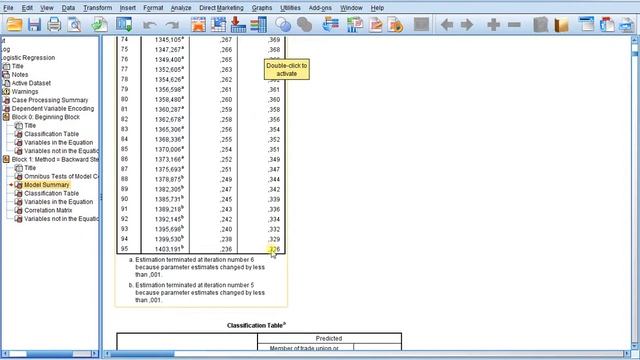Open the Recall recent dialogs icon
Viewport: 640px width, 360px height.
pyautogui.click(x=124, y=24)
